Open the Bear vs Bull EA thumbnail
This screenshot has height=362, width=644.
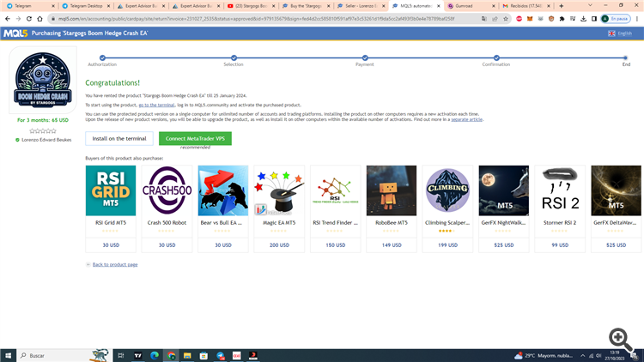pos(223,190)
